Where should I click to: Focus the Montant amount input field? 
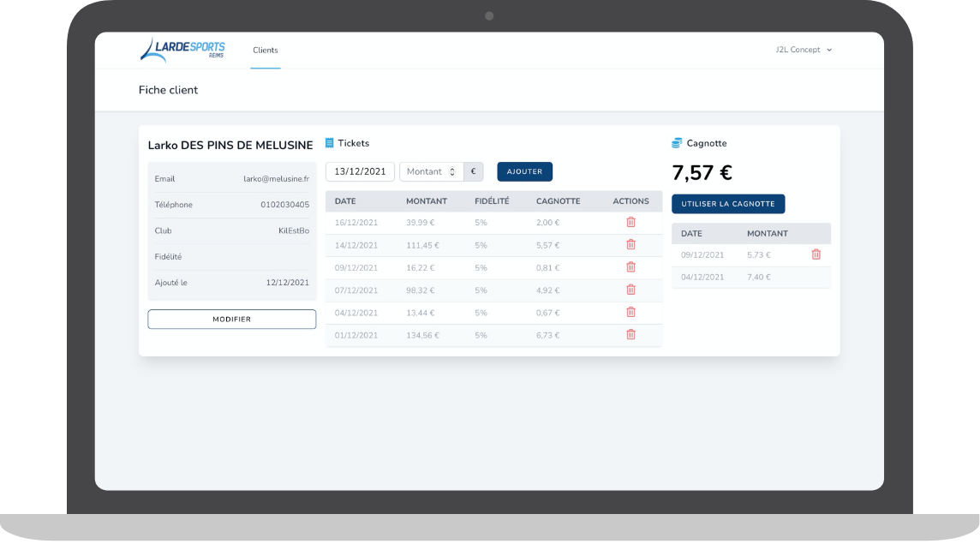(424, 172)
